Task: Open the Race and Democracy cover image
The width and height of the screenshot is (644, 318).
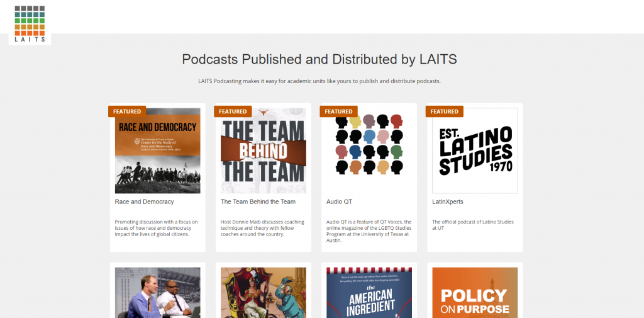Action: (158, 150)
